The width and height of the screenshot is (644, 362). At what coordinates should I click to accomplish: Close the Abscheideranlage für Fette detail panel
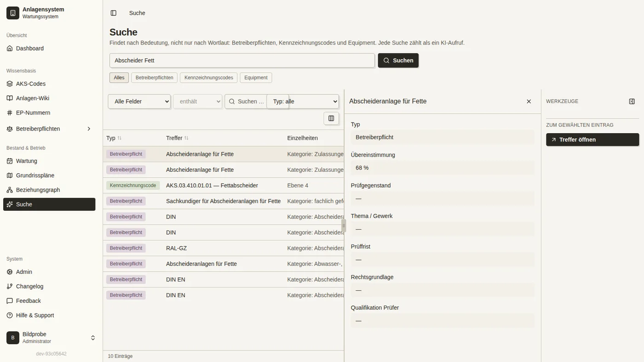pos(529,102)
